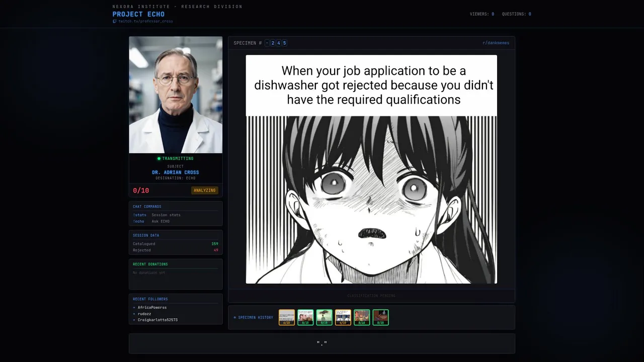Click follower Craigkarlotta52573

tap(157, 320)
